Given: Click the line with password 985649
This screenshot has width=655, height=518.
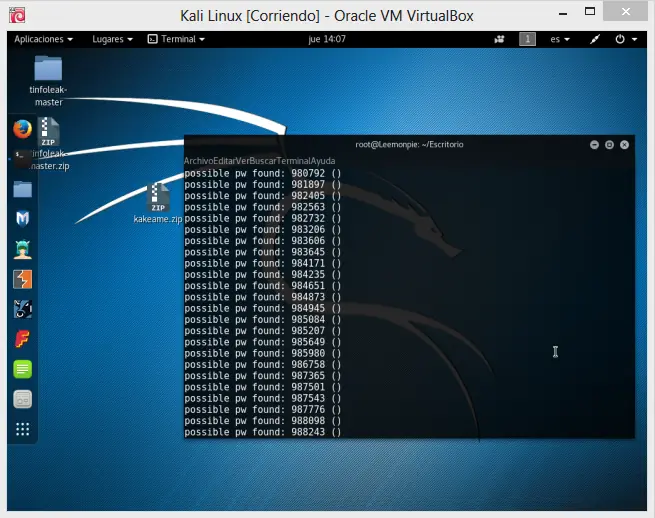Looking at the screenshot, I should coord(263,342).
